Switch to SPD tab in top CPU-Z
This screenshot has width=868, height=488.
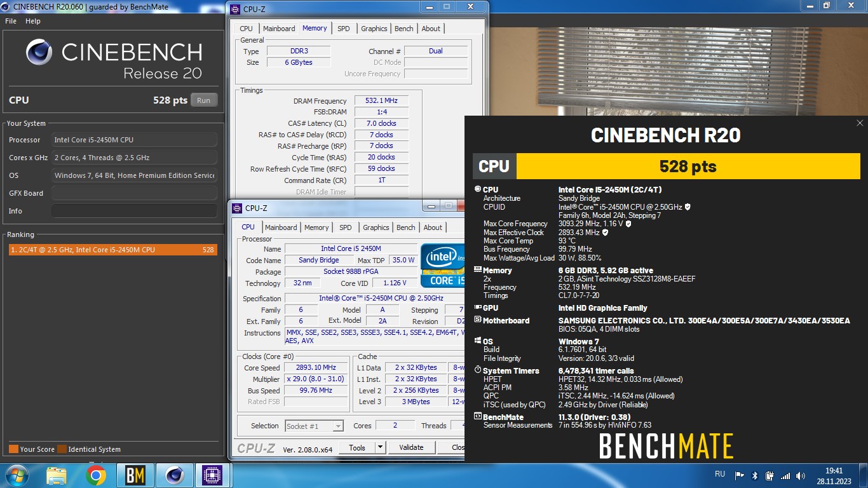click(x=344, y=29)
